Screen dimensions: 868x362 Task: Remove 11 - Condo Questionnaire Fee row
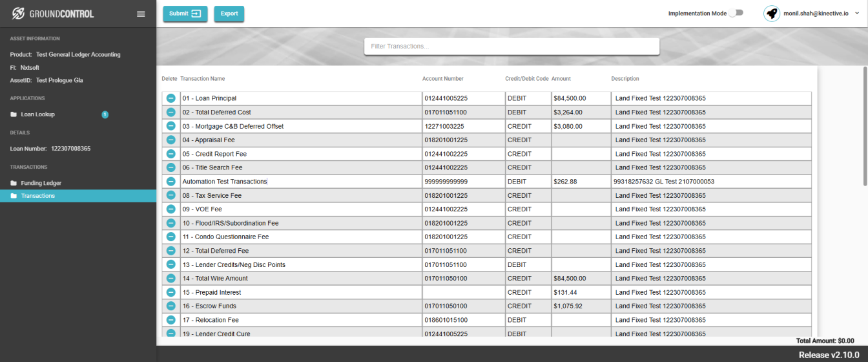pyautogui.click(x=171, y=237)
